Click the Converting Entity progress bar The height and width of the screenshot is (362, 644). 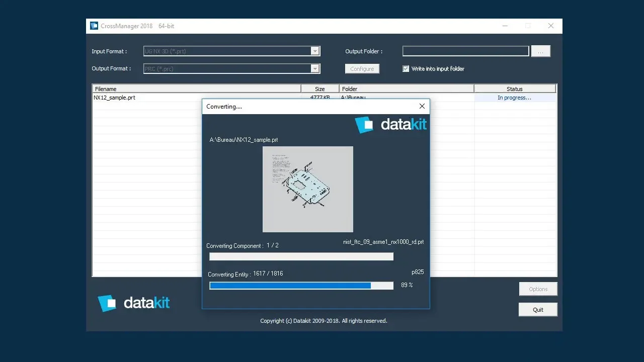(x=301, y=286)
